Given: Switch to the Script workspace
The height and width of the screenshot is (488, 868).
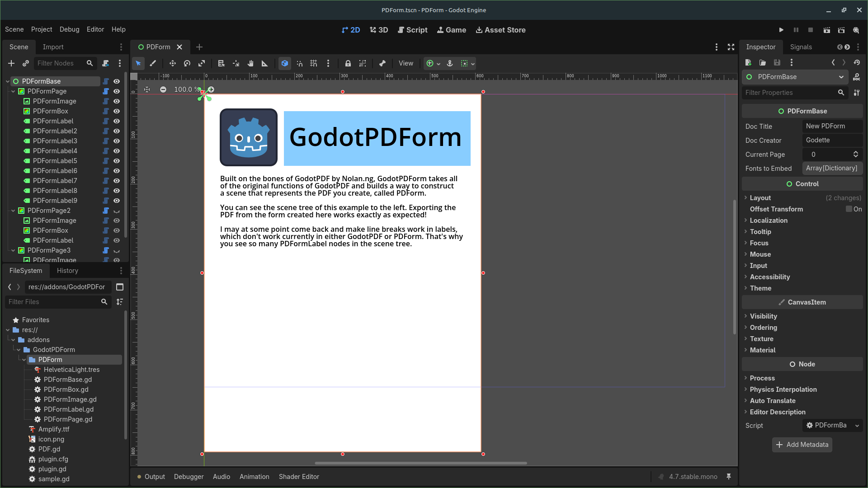Looking at the screenshot, I should [x=412, y=30].
